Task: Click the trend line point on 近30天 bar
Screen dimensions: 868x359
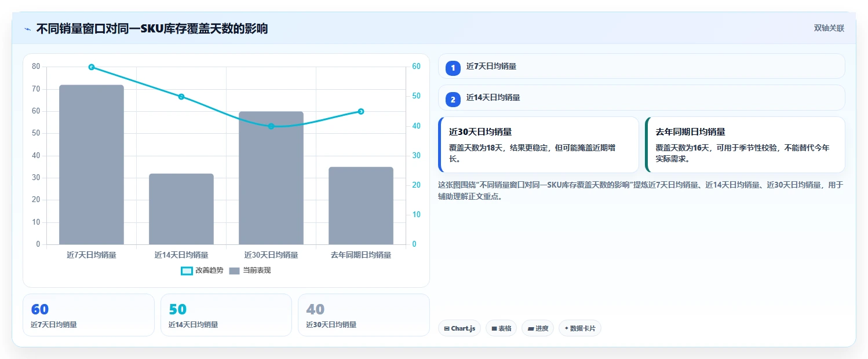Action: pos(271,126)
